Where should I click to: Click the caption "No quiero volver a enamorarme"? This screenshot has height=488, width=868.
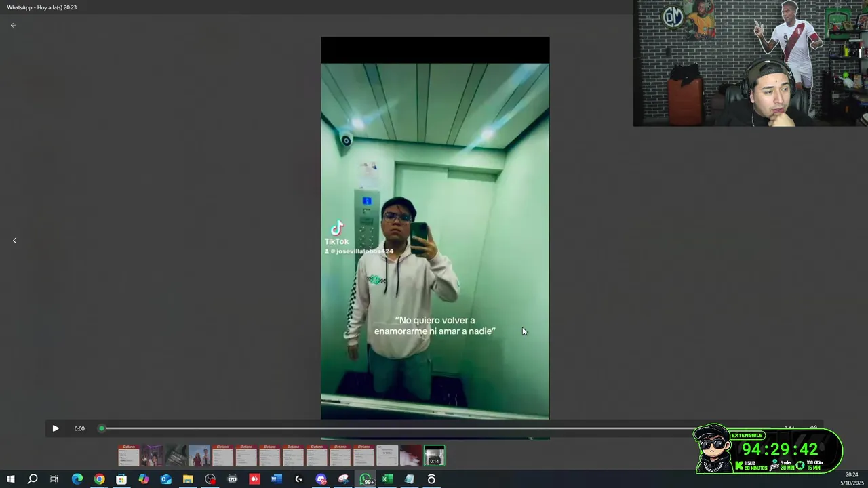[x=435, y=325]
